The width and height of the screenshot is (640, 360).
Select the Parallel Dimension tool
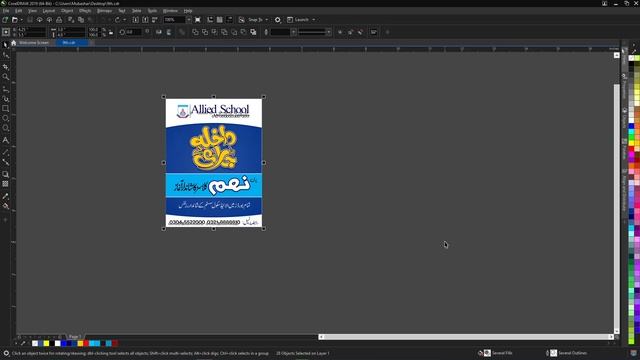pyautogui.click(x=5, y=152)
